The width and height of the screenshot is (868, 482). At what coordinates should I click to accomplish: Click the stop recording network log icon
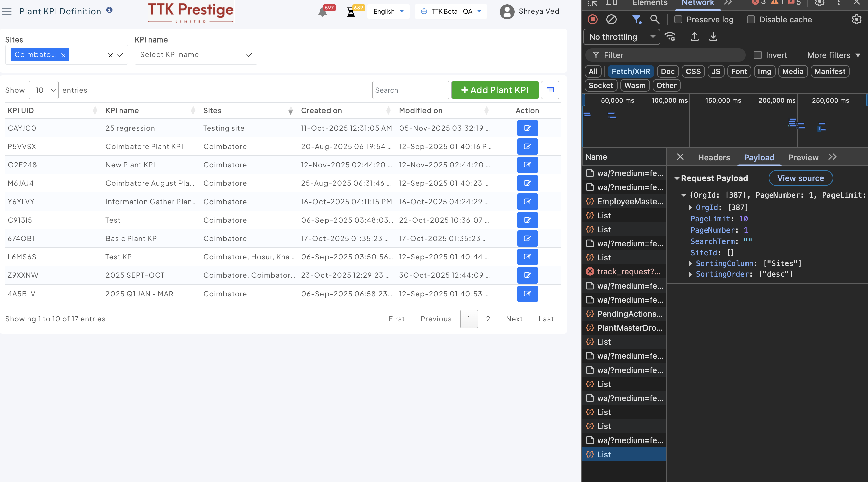click(x=593, y=19)
